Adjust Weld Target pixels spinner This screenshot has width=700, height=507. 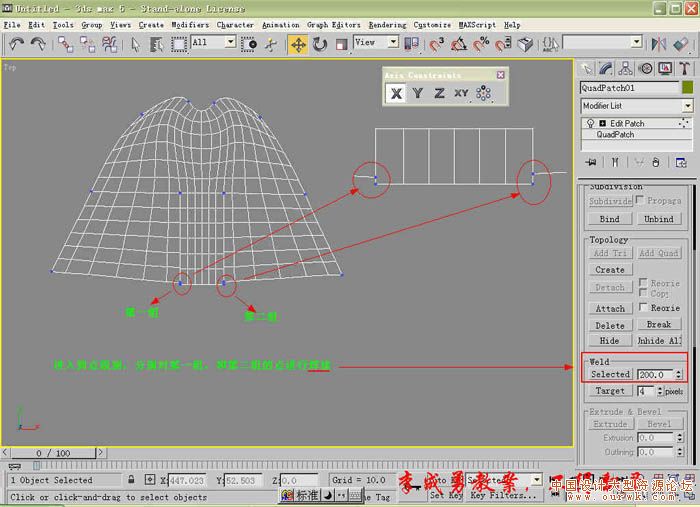[660, 391]
